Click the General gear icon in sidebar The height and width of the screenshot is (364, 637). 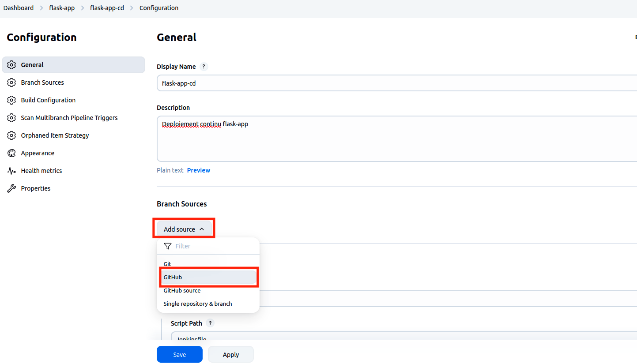[x=12, y=65]
